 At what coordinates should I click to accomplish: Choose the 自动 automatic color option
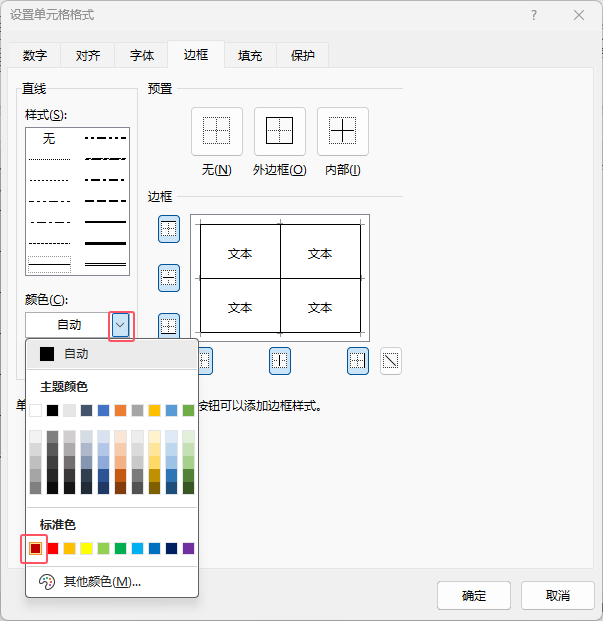pyautogui.click(x=112, y=354)
